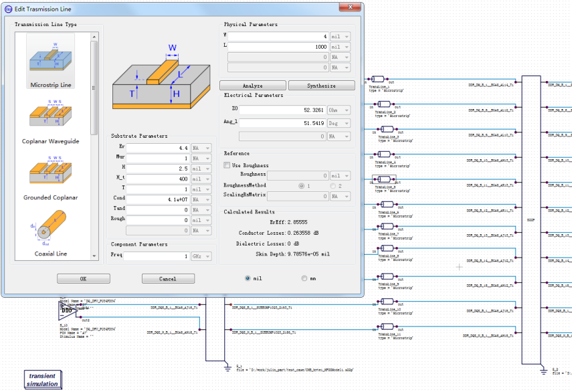Image resolution: width=572 pixels, height=392 pixels.
Task: Click the Cond input field
Action: [x=158, y=199]
